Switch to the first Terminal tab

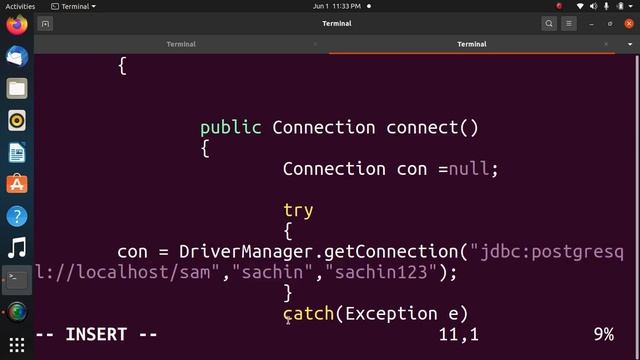click(181, 44)
